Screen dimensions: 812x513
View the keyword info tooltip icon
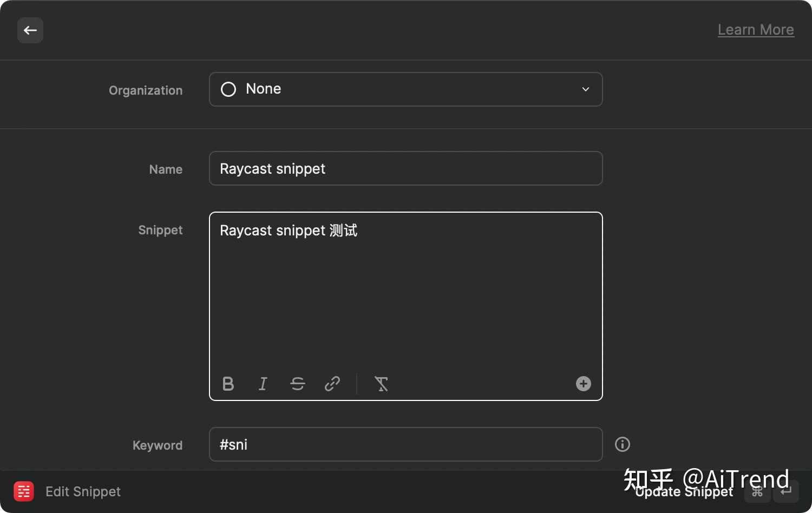(622, 444)
